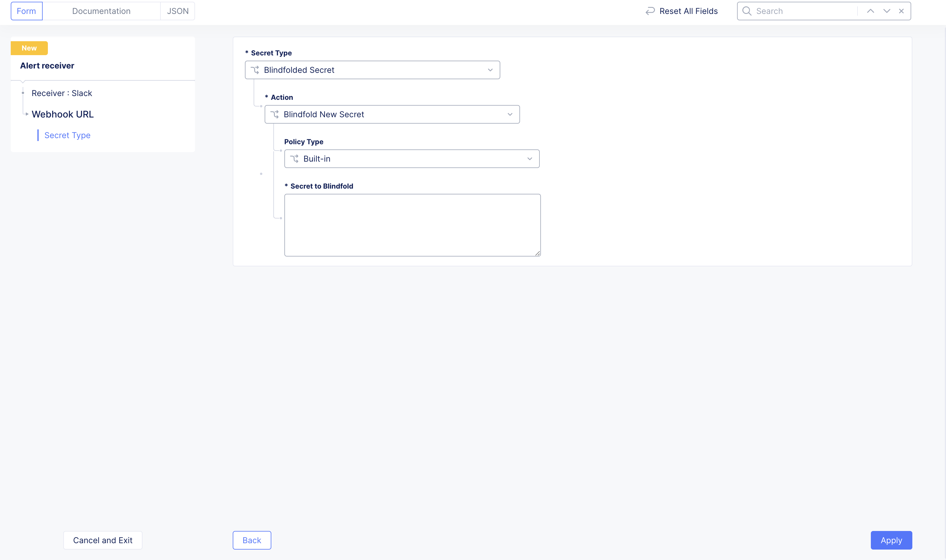The height and width of the screenshot is (560, 946).
Task: Switch to the Form tab
Action: tap(26, 11)
